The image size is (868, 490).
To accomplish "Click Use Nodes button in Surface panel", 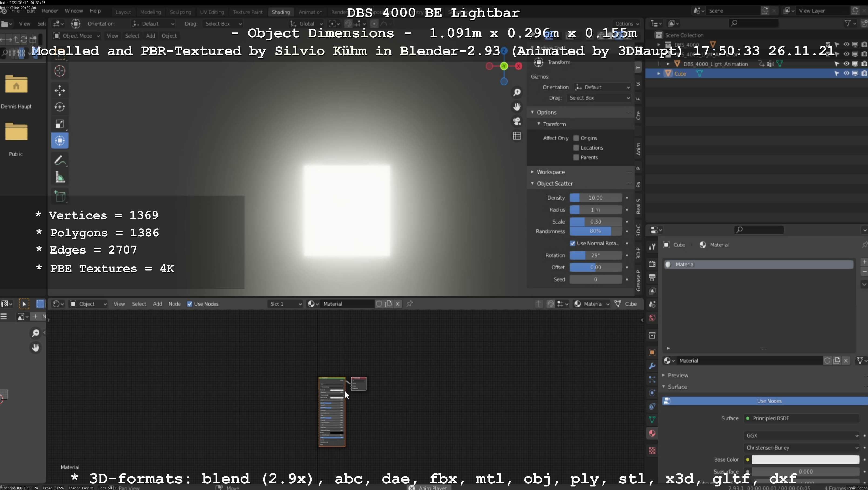I will tap(765, 401).
